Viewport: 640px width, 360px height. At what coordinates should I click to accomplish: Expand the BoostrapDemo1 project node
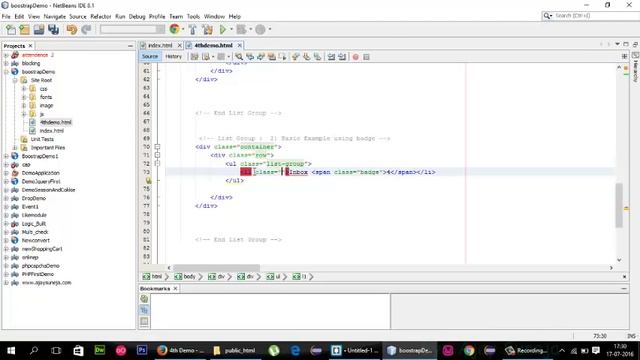pyautogui.click(x=6, y=156)
